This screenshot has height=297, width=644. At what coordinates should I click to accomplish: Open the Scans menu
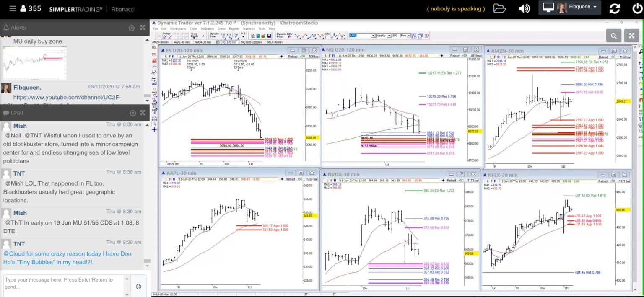221,29
